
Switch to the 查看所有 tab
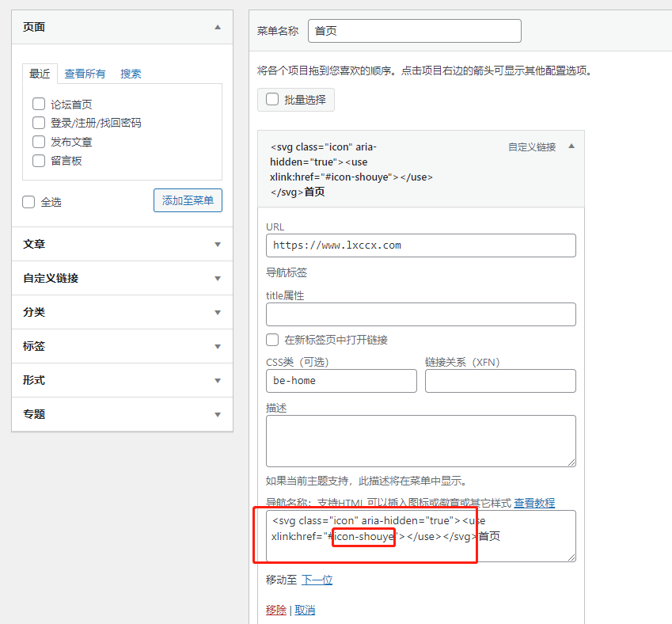coord(85,74)
